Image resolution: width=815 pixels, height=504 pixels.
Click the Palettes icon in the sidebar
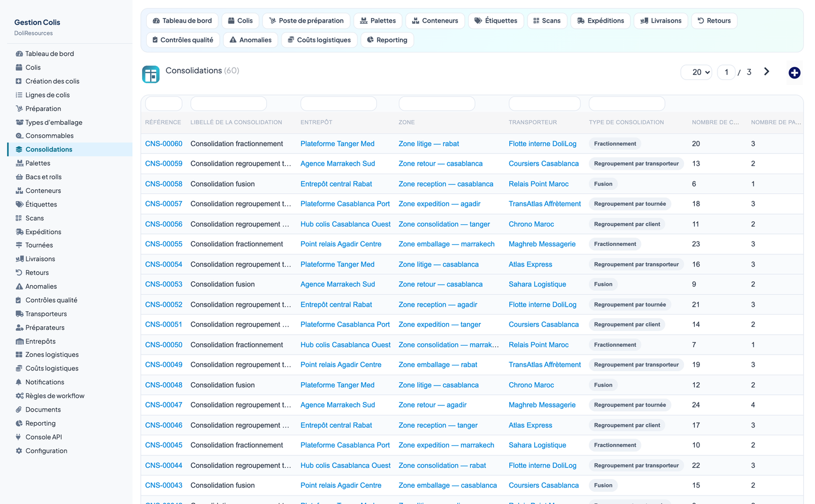(x=19, y=163)
